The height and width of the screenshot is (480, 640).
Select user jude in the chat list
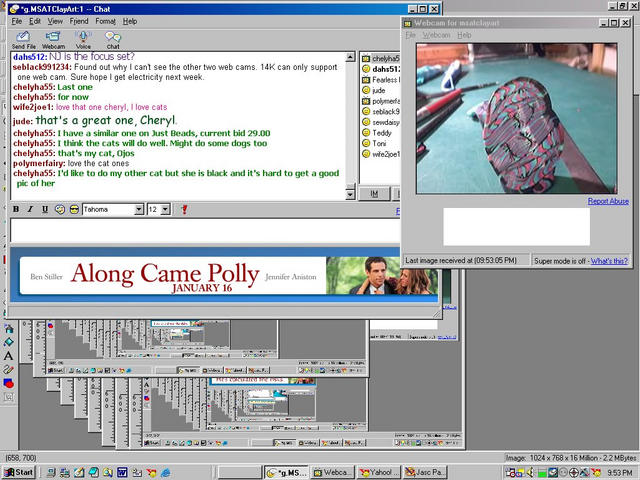(x=374, y=90)
